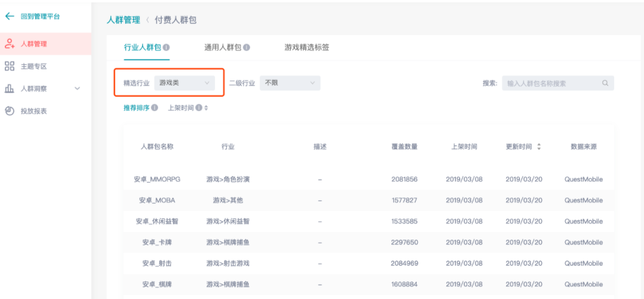Click 游戏>角色扮演 industry cell
Viewport: 644px width, 299px height.
[228, 180]
